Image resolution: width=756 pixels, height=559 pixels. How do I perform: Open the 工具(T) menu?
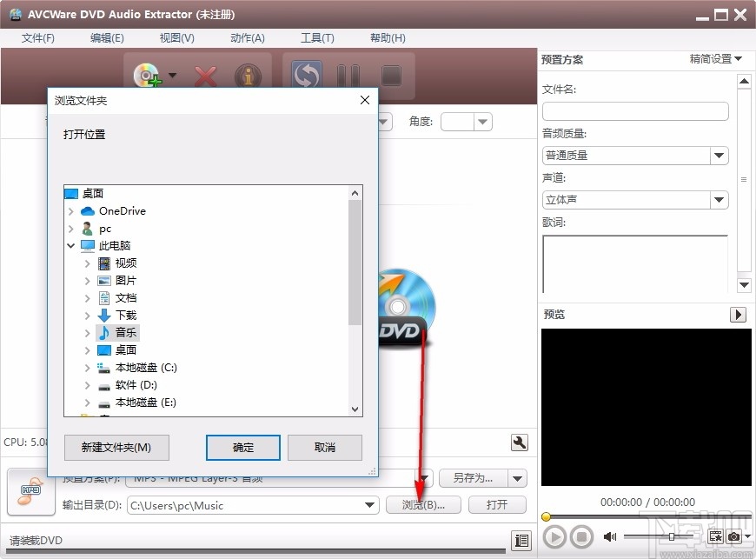pos(317,37)
